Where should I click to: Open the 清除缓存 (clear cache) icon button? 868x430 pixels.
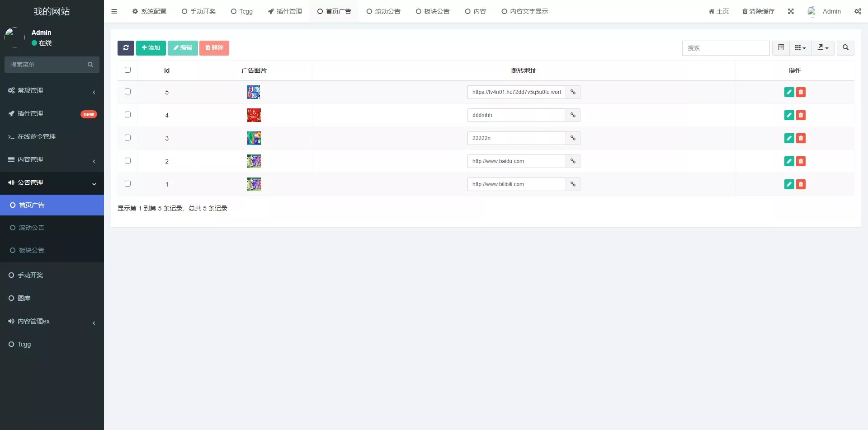click(758, 11)
